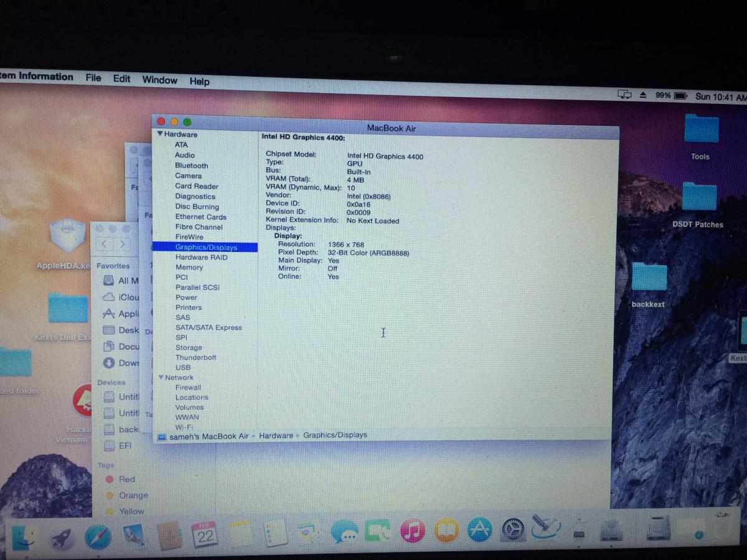
Task: Open the DSDT Patches desktop folder
Action: 698,199
